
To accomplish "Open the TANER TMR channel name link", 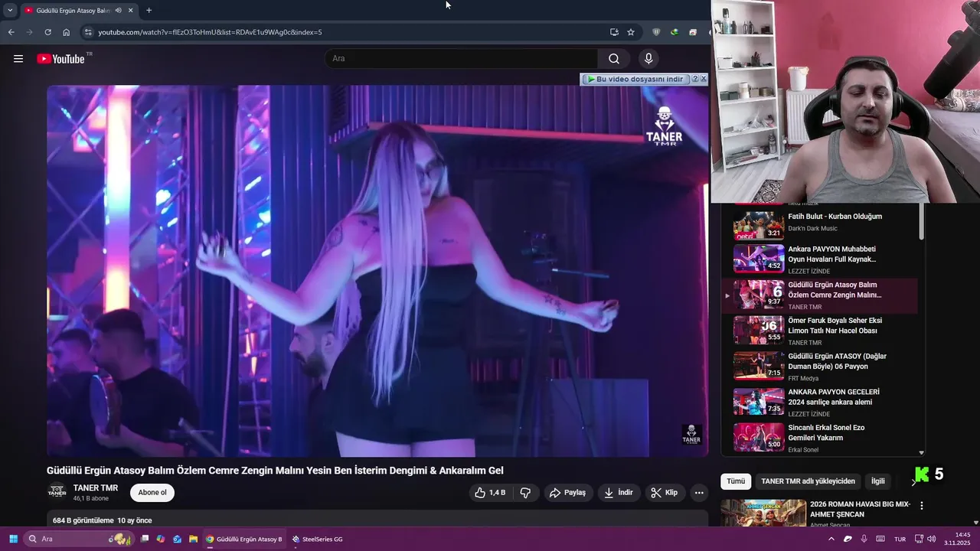I will [96, 488].
